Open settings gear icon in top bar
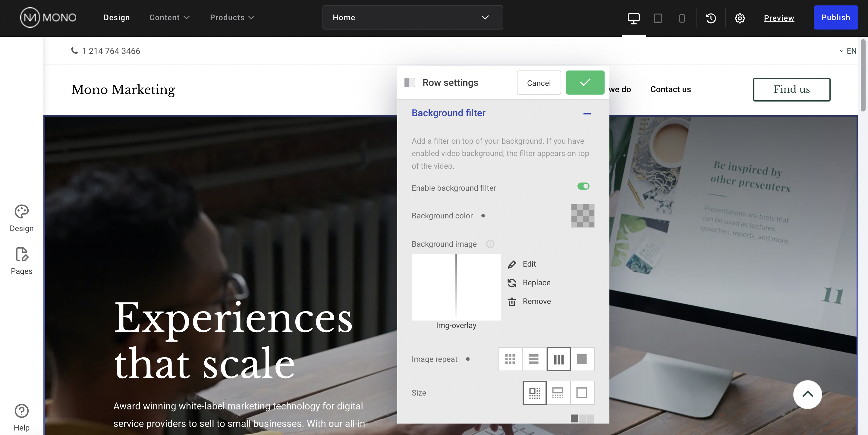The width and height of the screenshot is (868, 435). 740,18
